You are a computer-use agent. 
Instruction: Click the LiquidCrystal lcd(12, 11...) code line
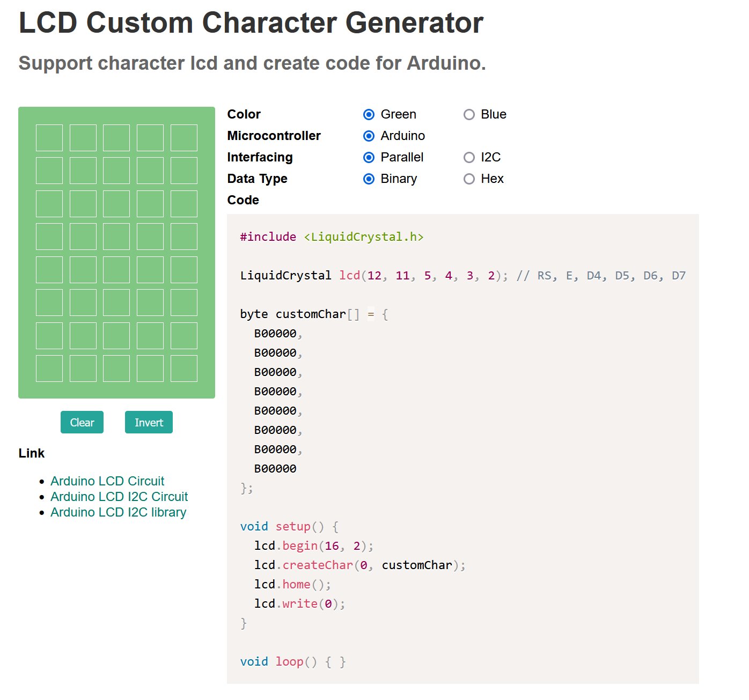[462, 276]
